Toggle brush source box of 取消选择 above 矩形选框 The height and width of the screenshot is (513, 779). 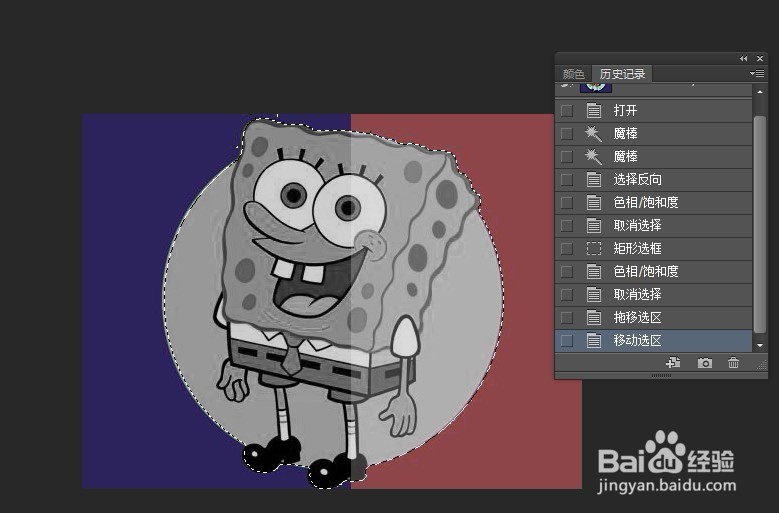pyautogui.click(x=567, y=225)
